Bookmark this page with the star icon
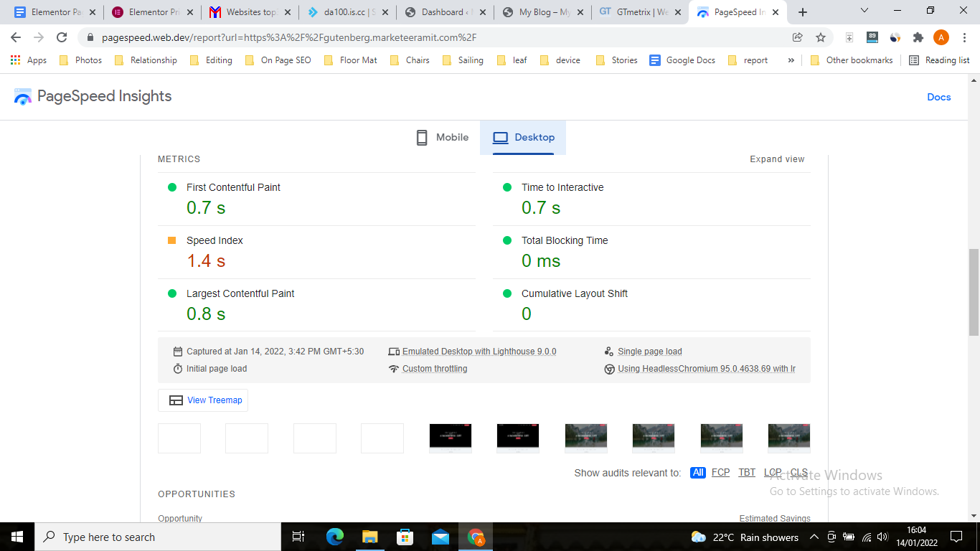 click(x=820, y=37)
